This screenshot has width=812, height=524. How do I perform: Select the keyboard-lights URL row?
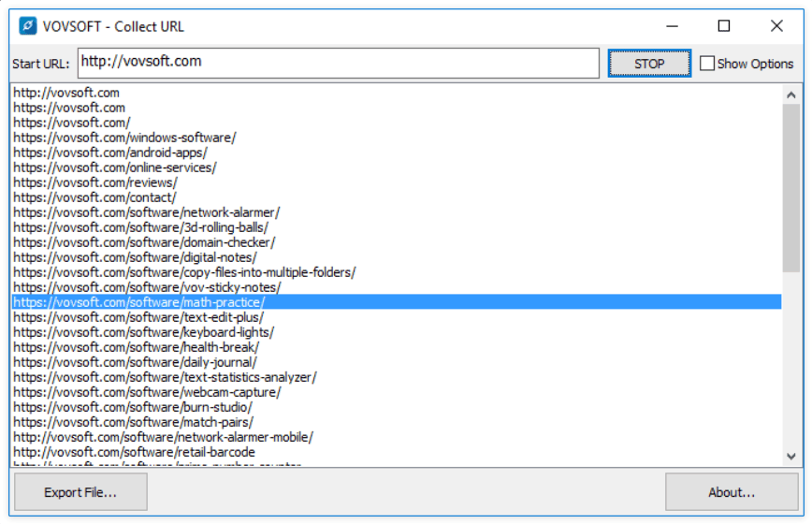397,332
